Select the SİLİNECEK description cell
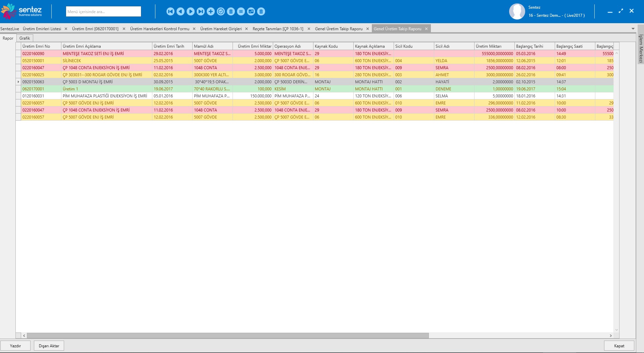This screenshot has height=353, width=644. (107, 60)
